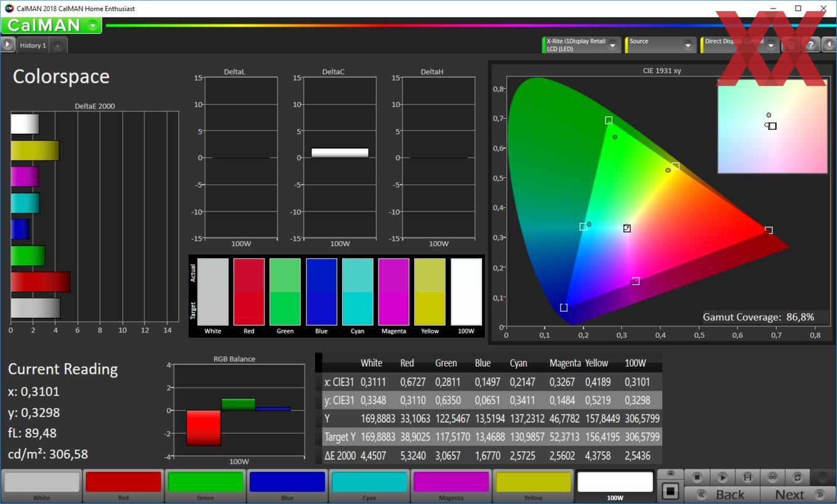Click the blue bar in DeltaE 2000 chart
The image size is (837, 504).
(x=20, y=230)
